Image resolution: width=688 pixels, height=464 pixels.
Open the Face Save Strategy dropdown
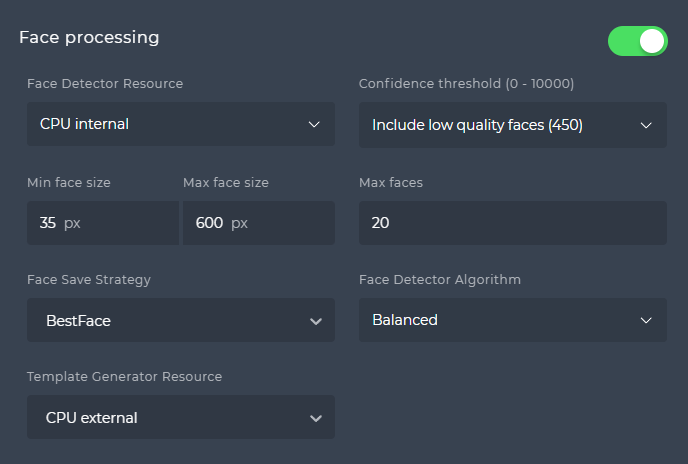coord(181,320)
